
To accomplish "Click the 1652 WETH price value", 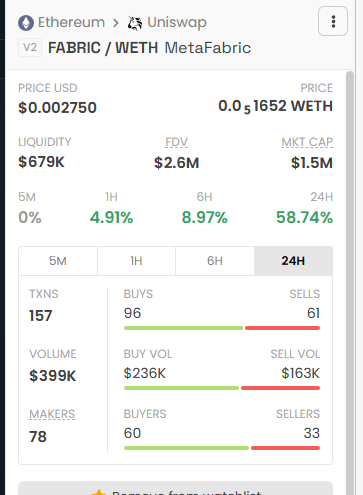I will (275, 107).
